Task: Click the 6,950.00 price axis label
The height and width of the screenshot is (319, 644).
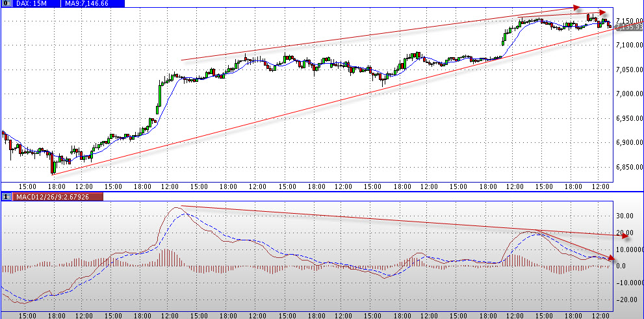Action: coord(630,119)
